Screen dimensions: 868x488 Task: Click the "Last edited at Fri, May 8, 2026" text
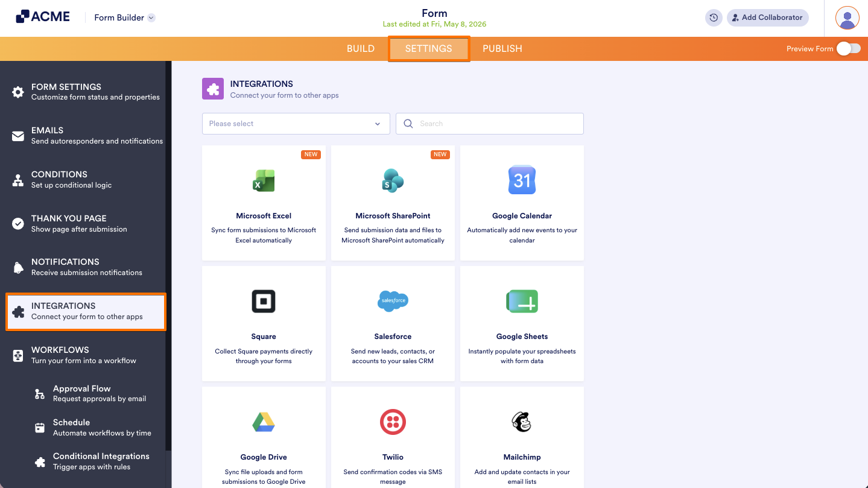pos(434,25)
